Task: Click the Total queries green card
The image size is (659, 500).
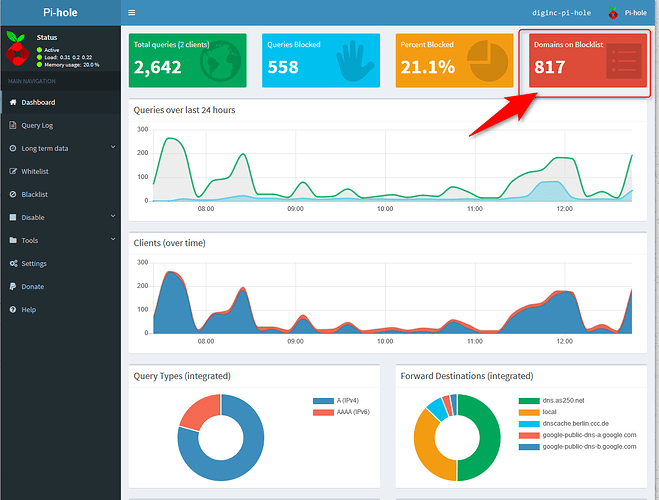Action: pyautogui.click(x=186, y=60)
